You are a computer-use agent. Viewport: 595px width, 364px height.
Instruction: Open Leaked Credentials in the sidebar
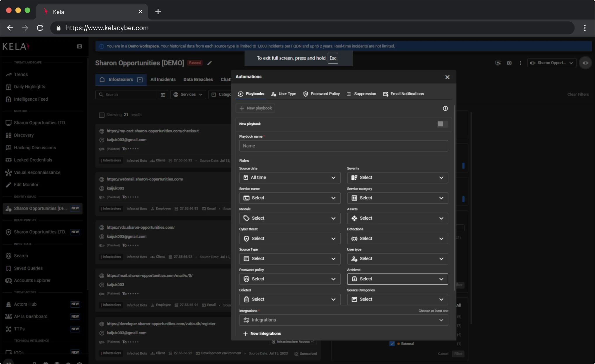pyautogui.click(x=33, y=160)
